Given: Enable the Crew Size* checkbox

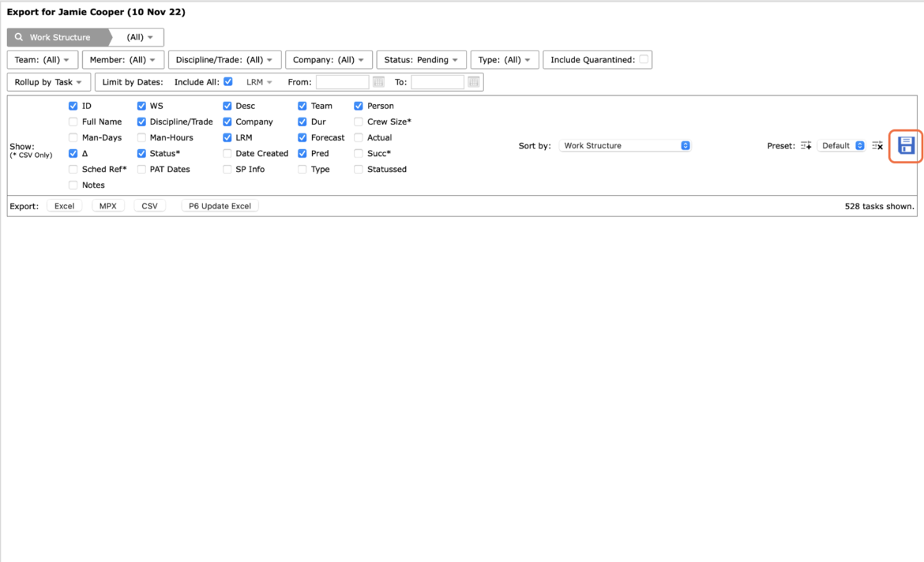Looking at the screenshot, I should 359,122.
